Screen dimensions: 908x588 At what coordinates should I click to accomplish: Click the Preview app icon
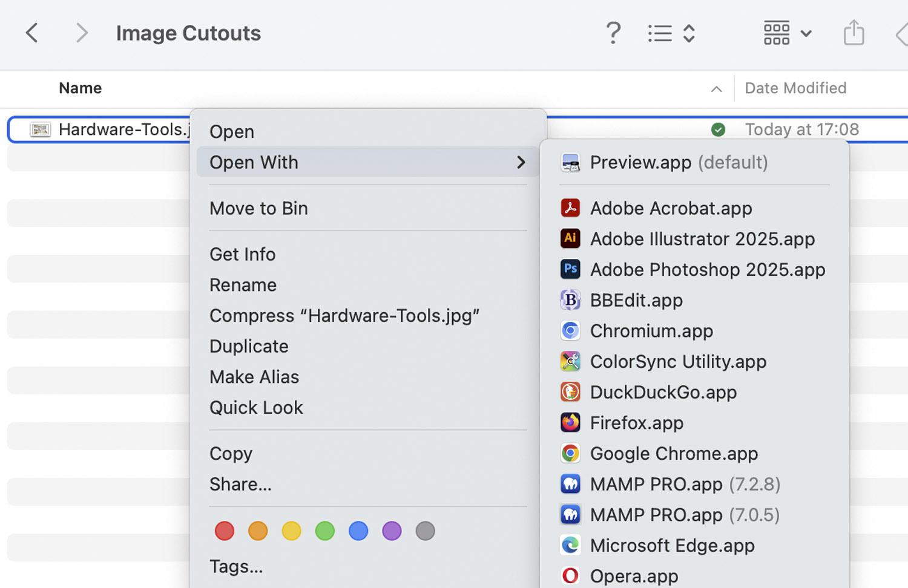click(x=570, y=162)
